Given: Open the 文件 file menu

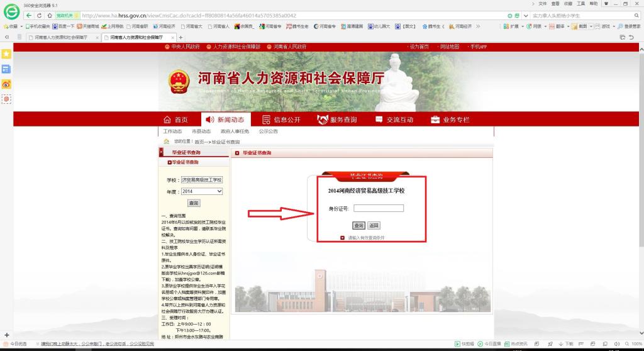Looking at the screenshot, I should click(543, 4).
